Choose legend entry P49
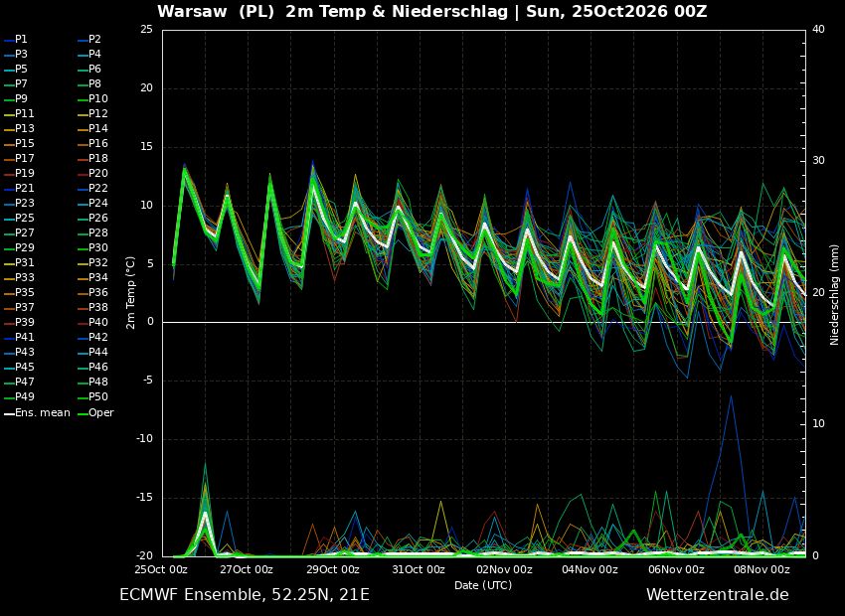 [20, 396]
